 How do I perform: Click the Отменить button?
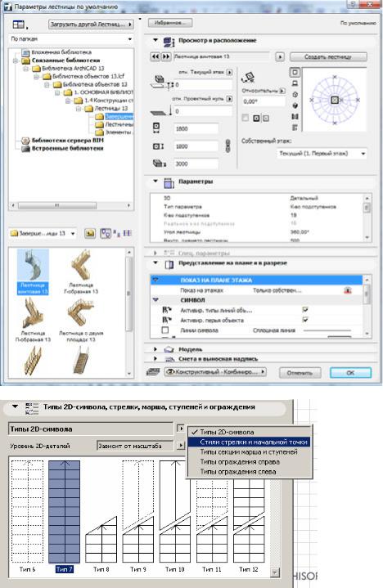coord(300,372)
